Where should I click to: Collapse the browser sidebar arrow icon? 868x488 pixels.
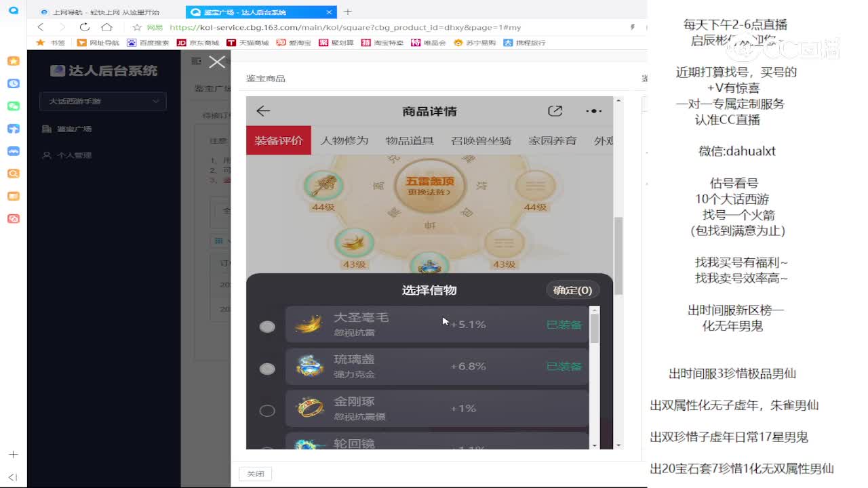click(x=13, y=477)
